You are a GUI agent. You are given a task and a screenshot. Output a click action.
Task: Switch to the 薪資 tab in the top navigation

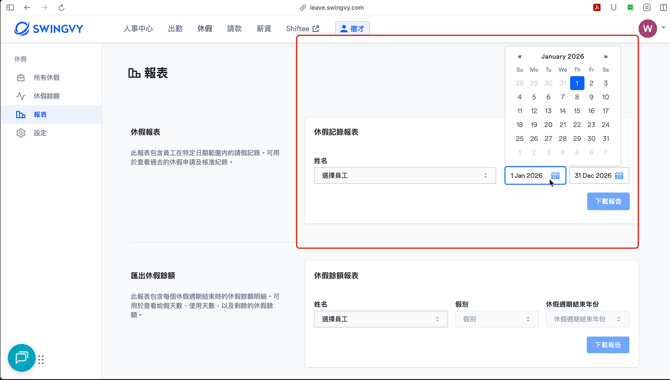264,29
